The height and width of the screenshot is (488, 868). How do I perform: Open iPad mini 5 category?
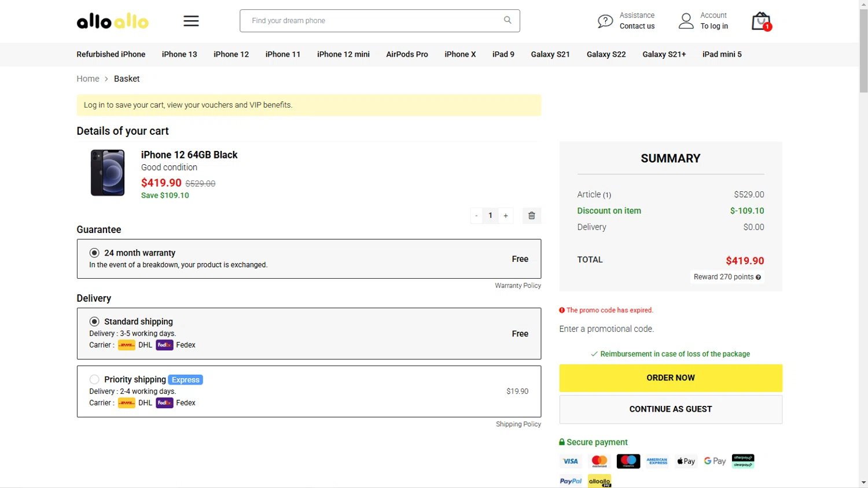tap(722, 54)
